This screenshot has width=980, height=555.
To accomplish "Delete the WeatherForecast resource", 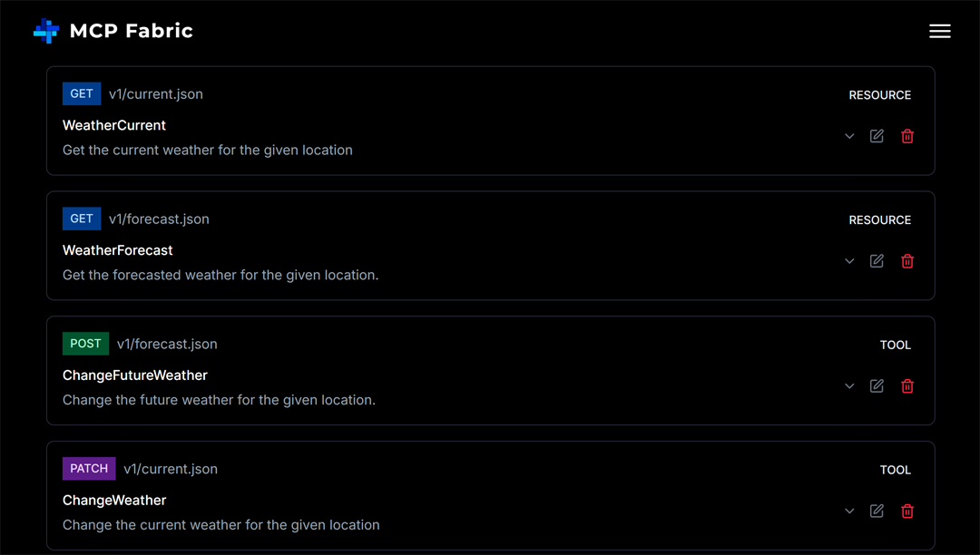I will pos(907,261).
